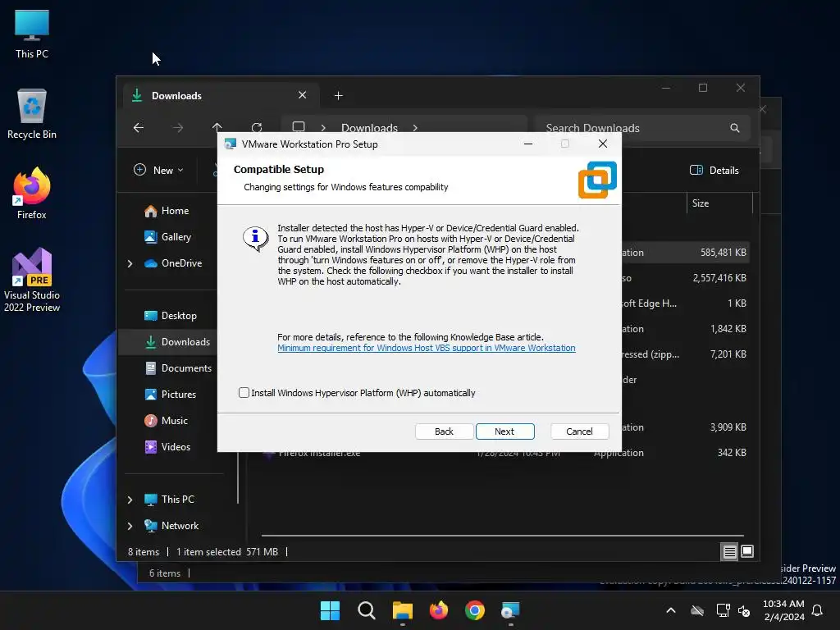
Task: Open the New dropdown in File Explorer
Action: pyautogui.click(x=158, y=170)
